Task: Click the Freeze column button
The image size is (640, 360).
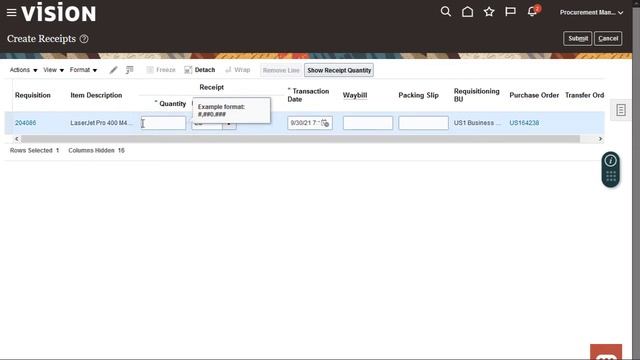Action: coord(161,70)
